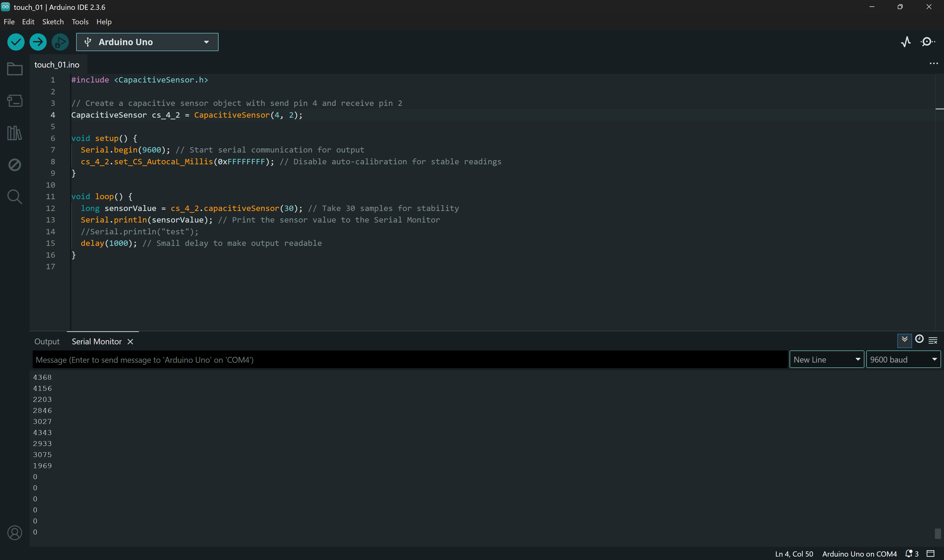
Task: Open the account profile icon
Action: click(15, 533)
